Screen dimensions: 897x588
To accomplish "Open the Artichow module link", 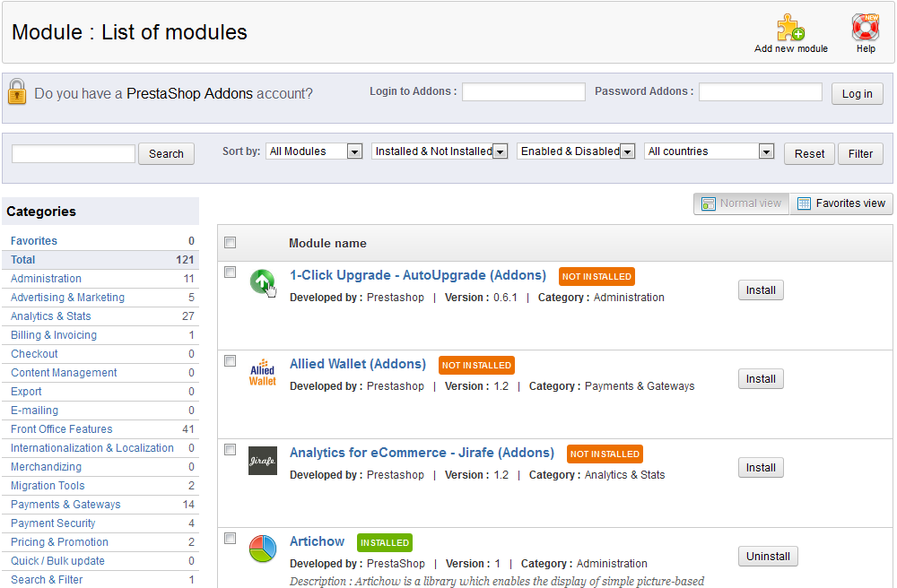I will (x=317, y=541).
